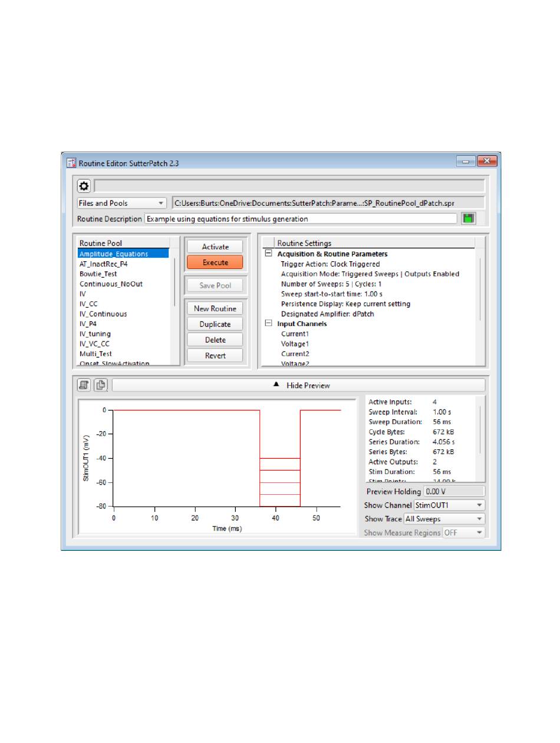The image size is (560, 743).
Task: Click the Activate button
Action: pyautogui.click(x=215, y=246)
